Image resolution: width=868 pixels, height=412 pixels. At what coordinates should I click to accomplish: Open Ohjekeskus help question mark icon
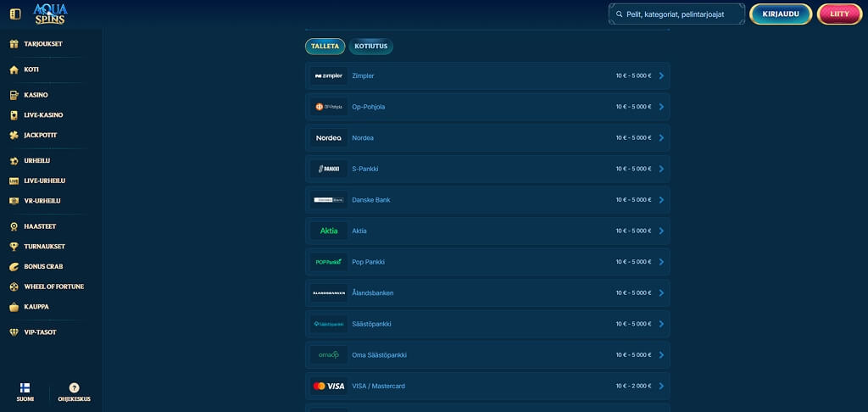click(75, 387)
